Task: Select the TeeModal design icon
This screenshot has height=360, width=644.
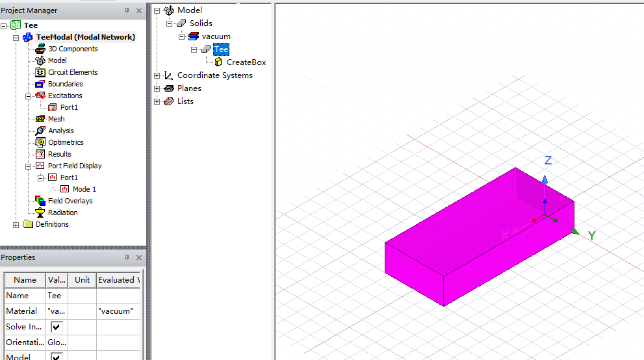Action: tap(27, 37)
